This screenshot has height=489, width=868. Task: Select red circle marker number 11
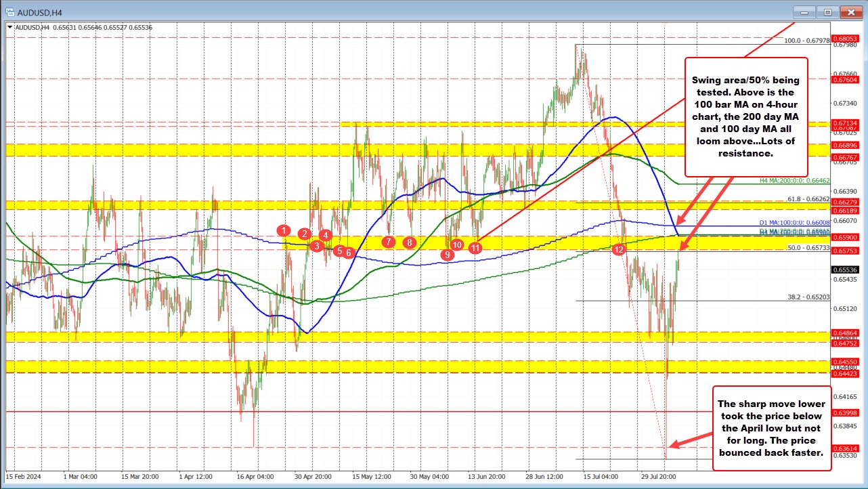(476, 248)
